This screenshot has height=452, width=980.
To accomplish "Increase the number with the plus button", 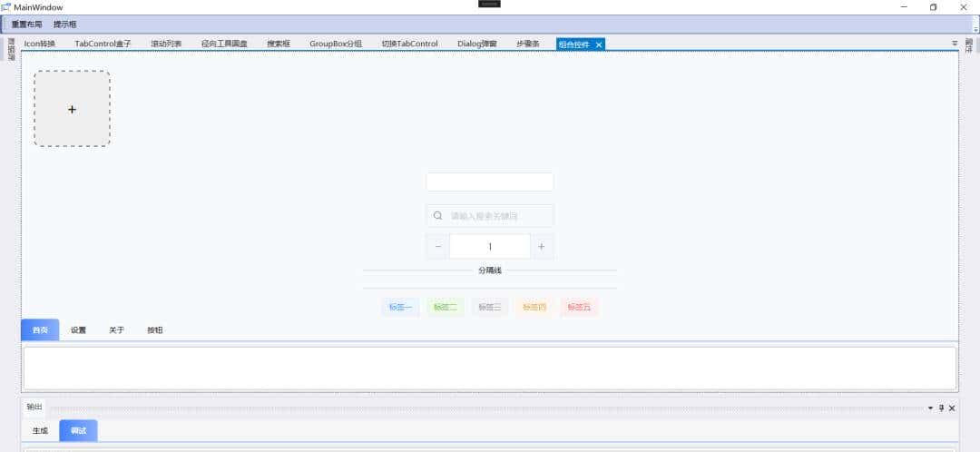I will [x=541, y=246].
